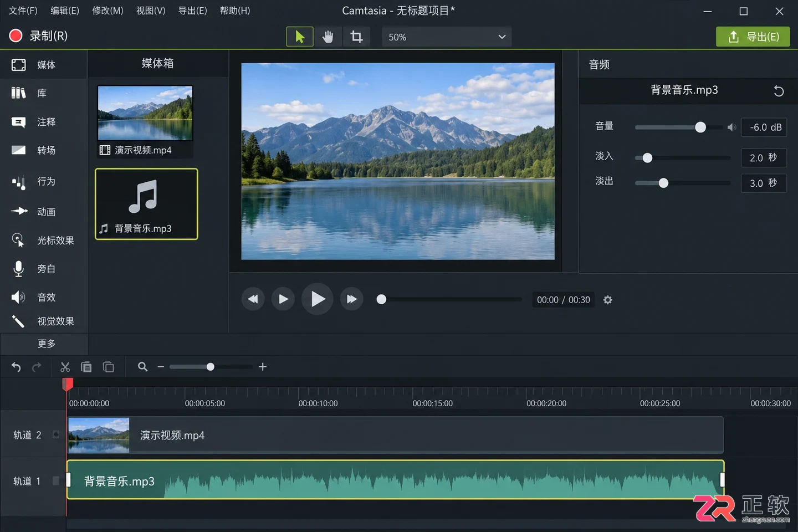This screenshot has height=532, width=798.
Task: Click the large Play button
Action: pos(317,299)
